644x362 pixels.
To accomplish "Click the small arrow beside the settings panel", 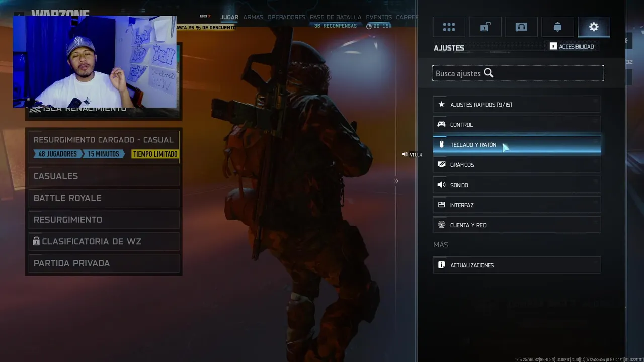I will pos(396,181).
